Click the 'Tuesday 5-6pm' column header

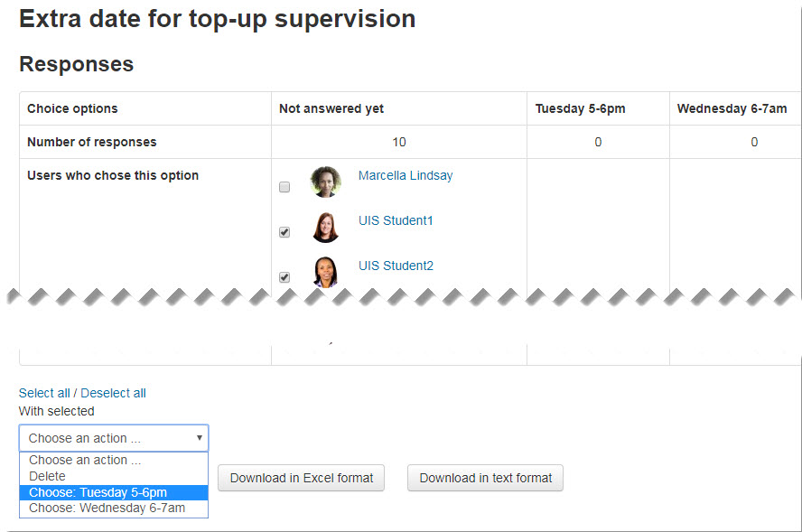click(x=580, y=108)
